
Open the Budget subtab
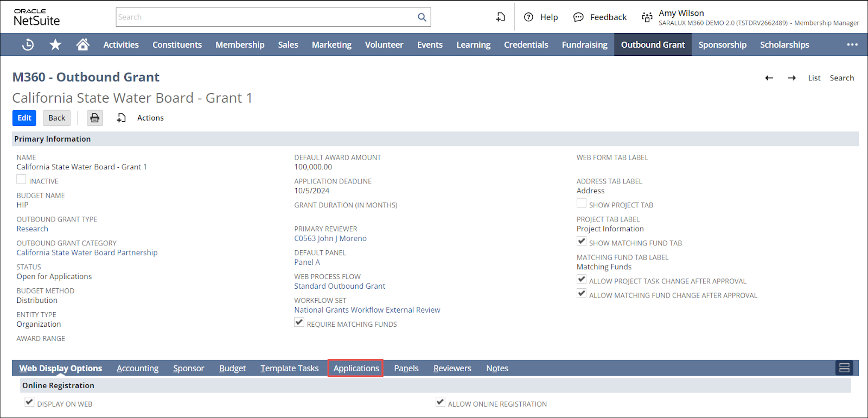tap(232, 368)
